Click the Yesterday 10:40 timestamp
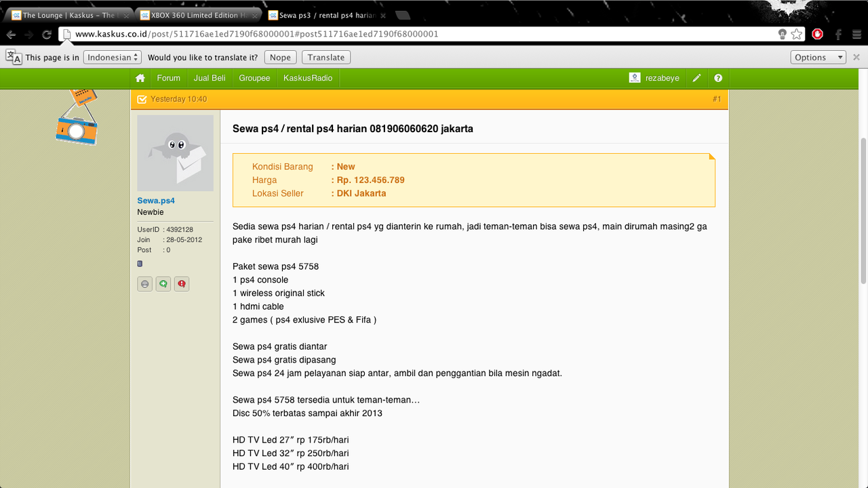Viewport: 868px width, 488px height. click(x=179, y=99)
